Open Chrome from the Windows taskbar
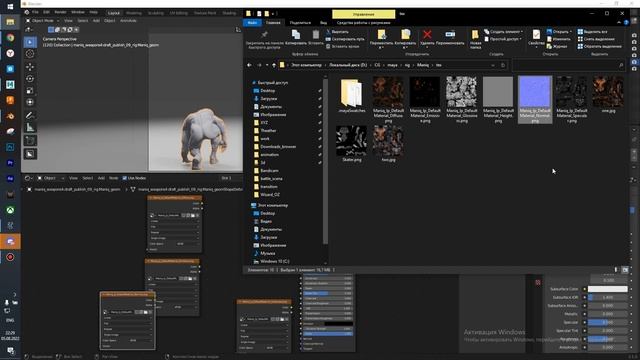640x360 pixels. click(10, 38)
